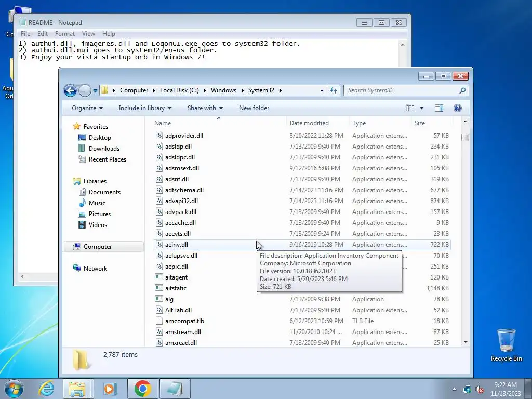Select Favorites in navigation pane
Image resolution: width=532 pixels, height=399 pixels.
point(96,127)
